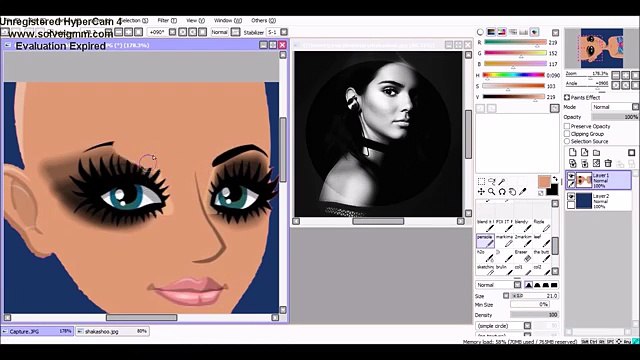Viewport: 640px width, 360px height.
Task: Click the transfer down layer icon
Action: pyautogui.click(x=573, y=163)
